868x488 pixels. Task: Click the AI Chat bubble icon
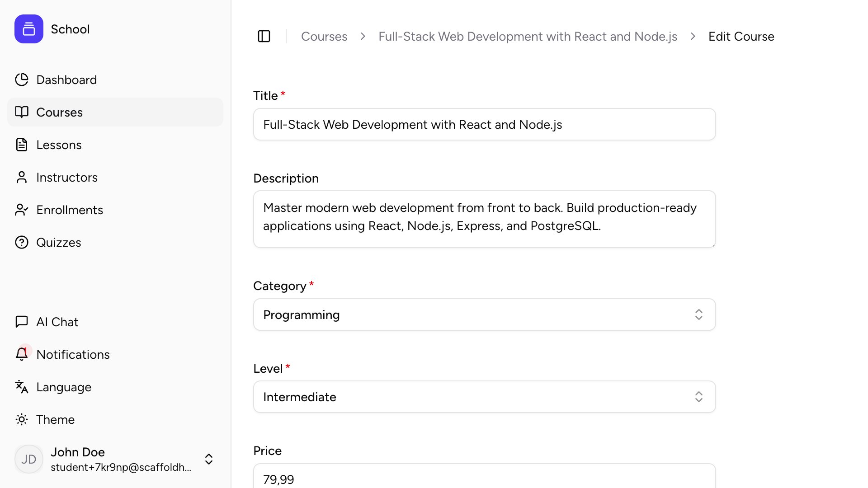22,322
